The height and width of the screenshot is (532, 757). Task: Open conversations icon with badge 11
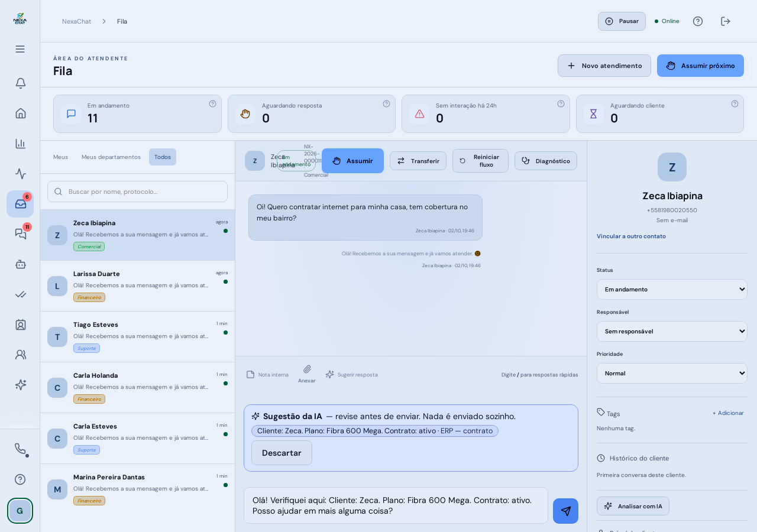[x=20, y=234]
